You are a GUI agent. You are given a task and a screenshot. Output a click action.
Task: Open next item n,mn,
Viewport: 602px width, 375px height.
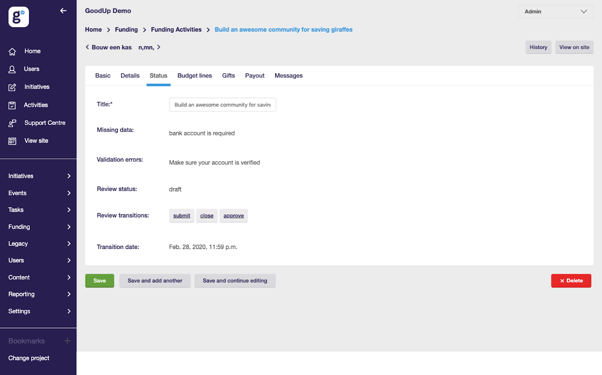tap(146, 47)
